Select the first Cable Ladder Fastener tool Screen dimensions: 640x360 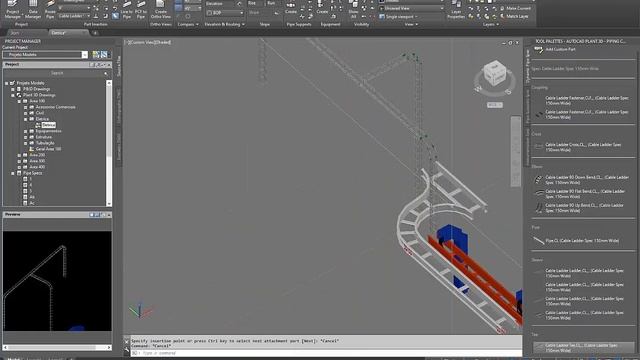pyautogui.click(x=581, y=100)
